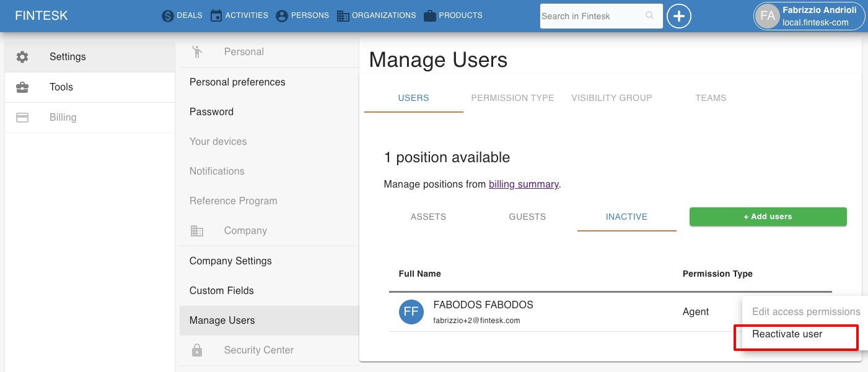
Task: Open Personal preferences
Action: click(269, 82)
